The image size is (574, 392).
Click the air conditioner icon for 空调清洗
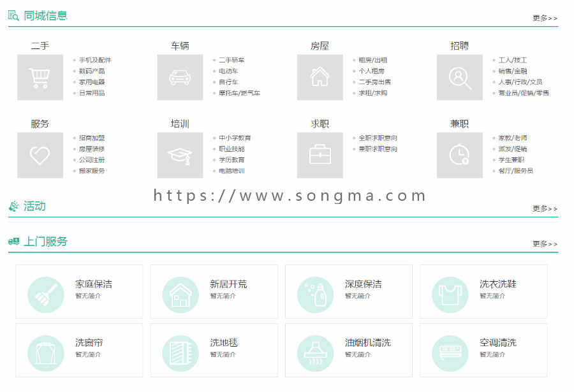(450, 353)
